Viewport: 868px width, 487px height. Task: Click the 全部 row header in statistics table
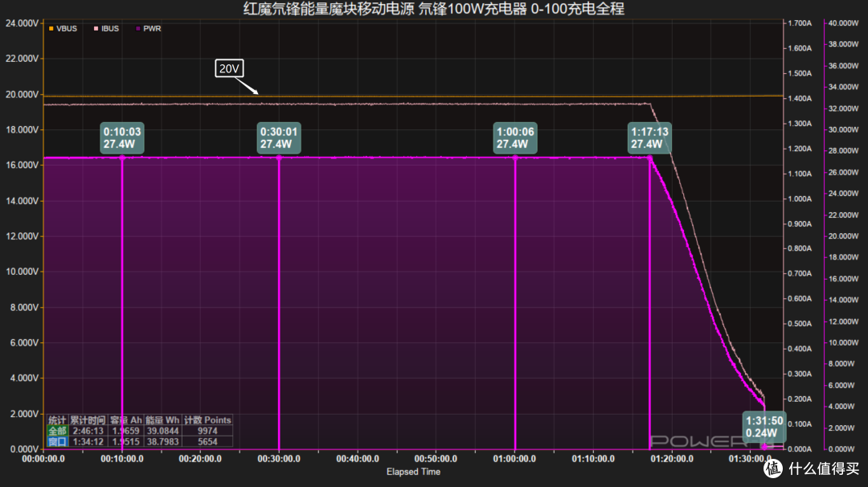click(57, 431)
